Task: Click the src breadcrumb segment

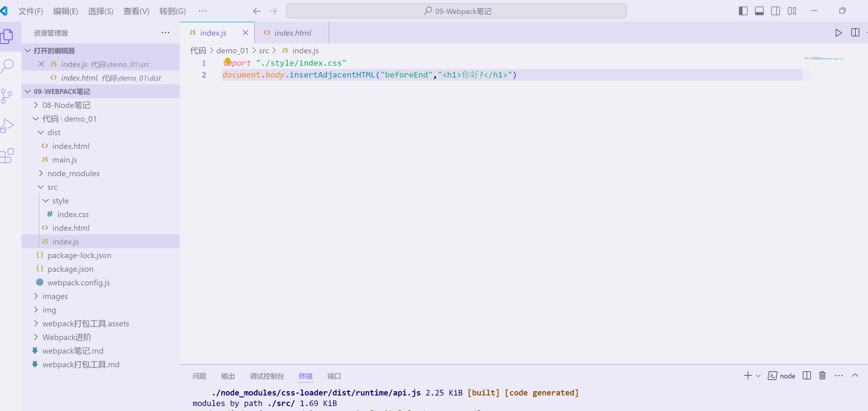Action: (x=263, y=51)
